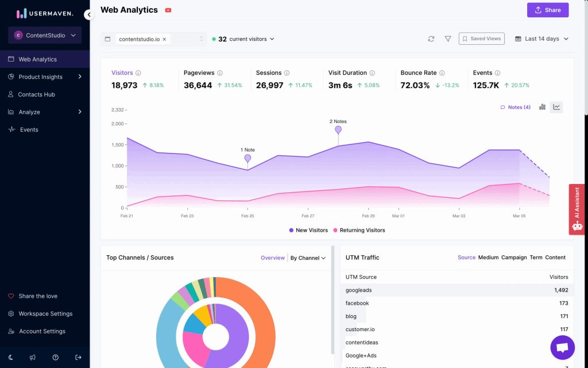
Task: Open Workspace Settings
Action: (45, 313)
